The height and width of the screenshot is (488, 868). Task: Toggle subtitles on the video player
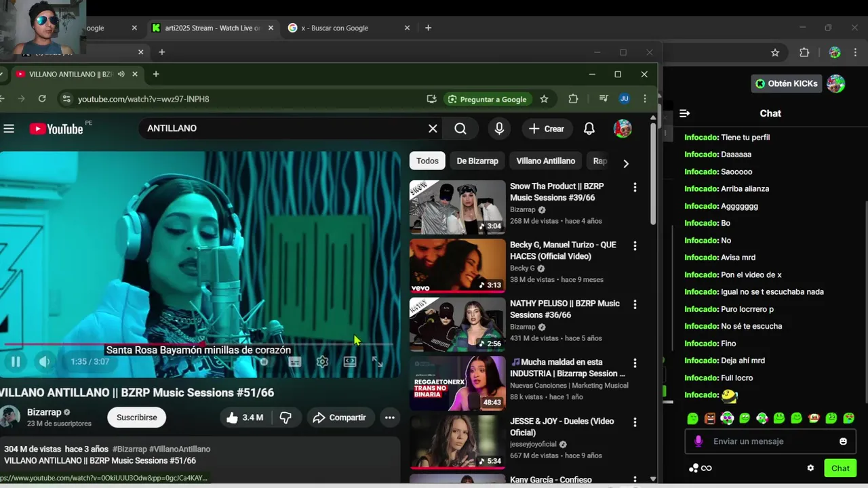click(295, 362)
